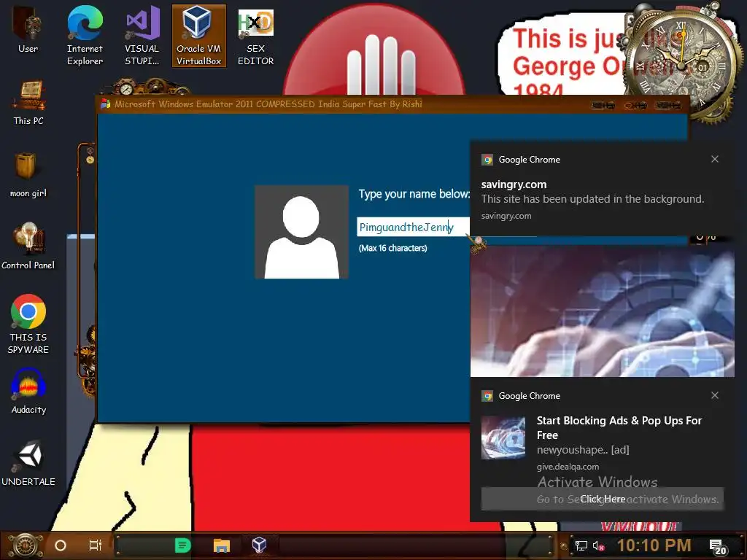Select the Oracle VM VirtualBox icon
747x560 pixels.
[x=198, y=36]
